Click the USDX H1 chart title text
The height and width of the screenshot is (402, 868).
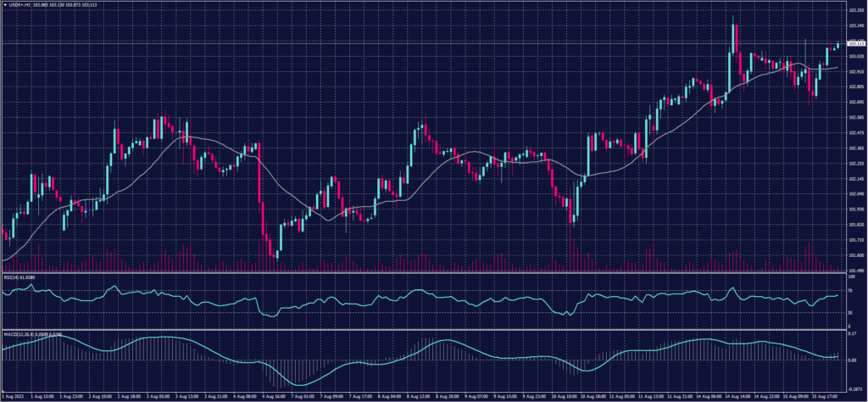[20, 4]
